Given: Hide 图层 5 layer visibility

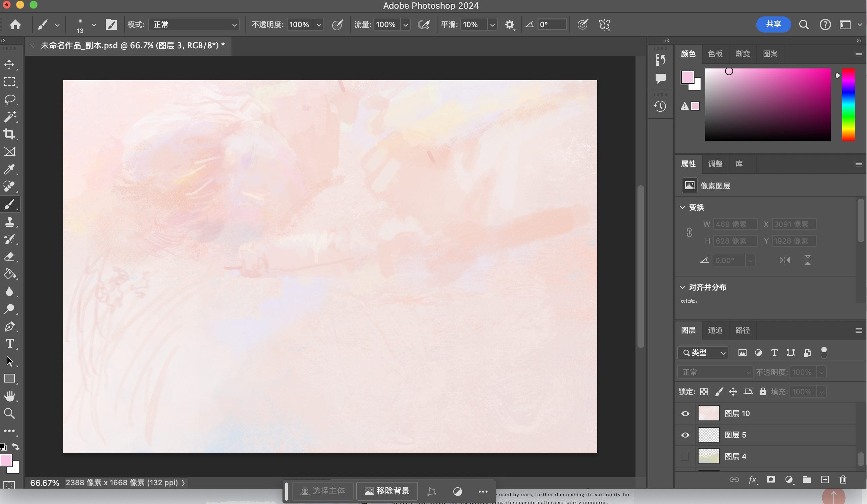Looking at the screenshot, I should click(685, 435).
